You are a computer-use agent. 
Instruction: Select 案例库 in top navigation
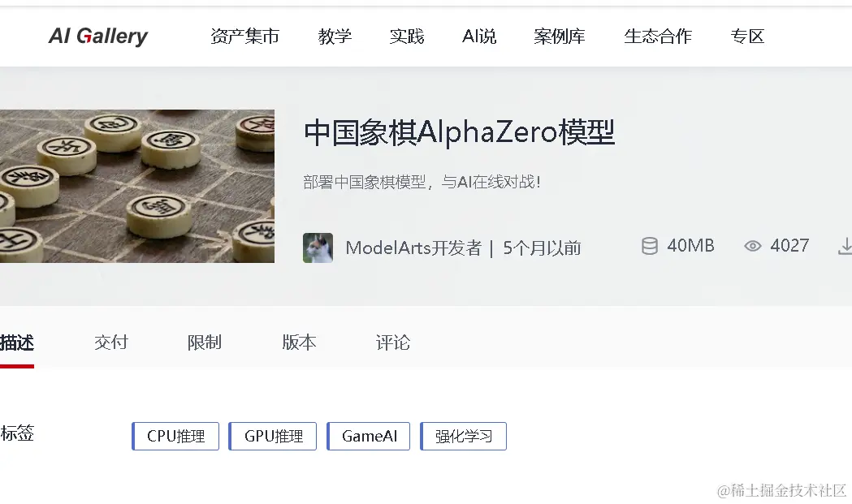[559, 37]
